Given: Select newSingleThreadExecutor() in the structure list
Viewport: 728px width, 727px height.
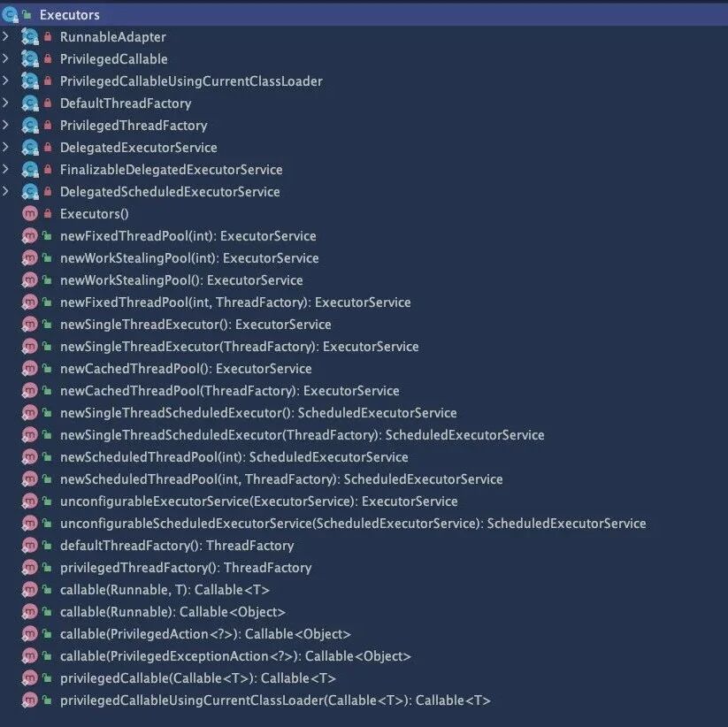Looking at the screenshot, I should click(195, 325).
